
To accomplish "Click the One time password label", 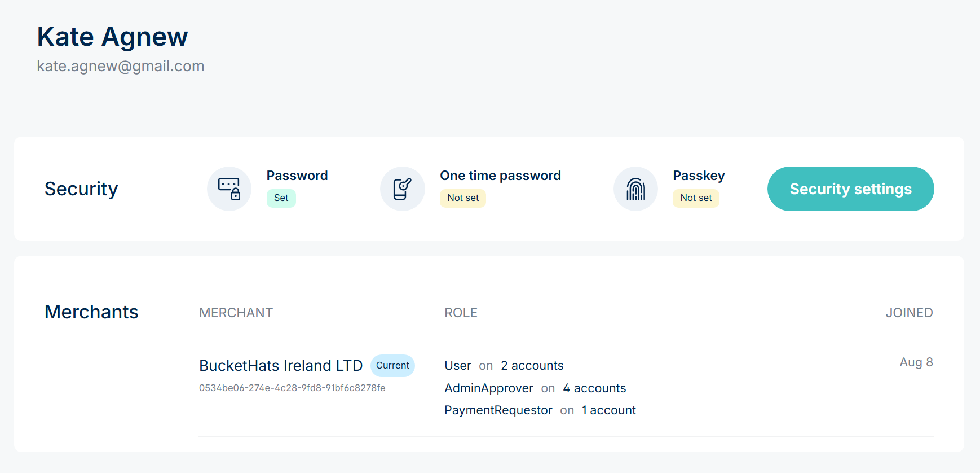I will click(500, 176).
